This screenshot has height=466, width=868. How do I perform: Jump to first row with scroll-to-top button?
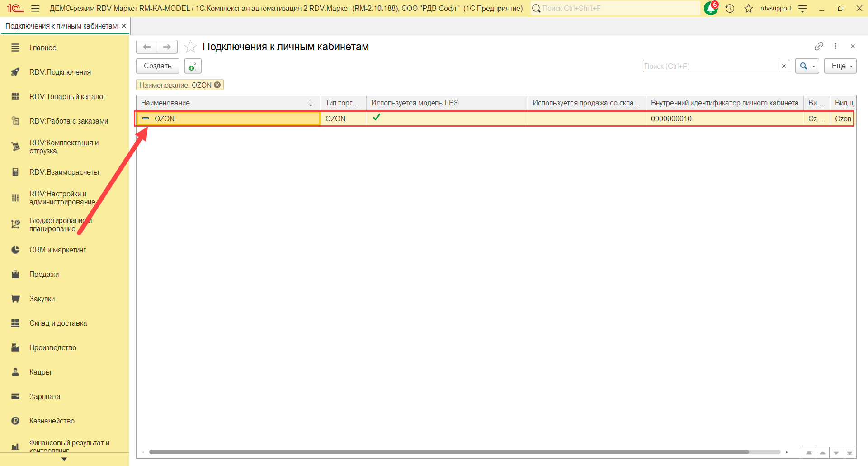[x=809, y=452]
